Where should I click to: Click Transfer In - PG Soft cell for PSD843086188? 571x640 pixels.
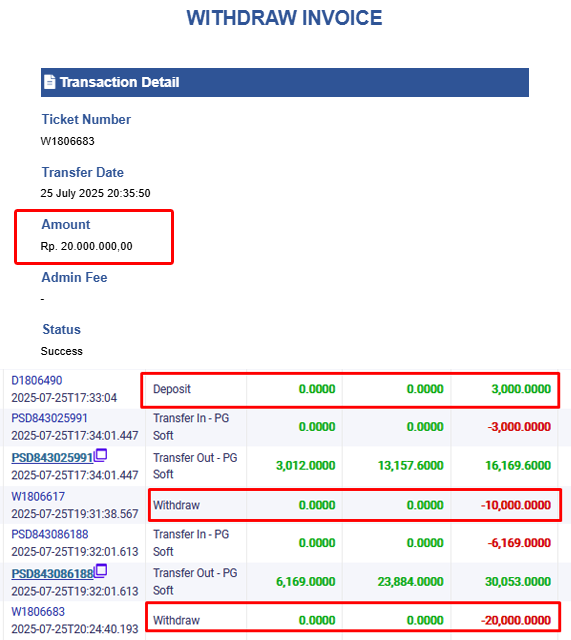[191, 542]
